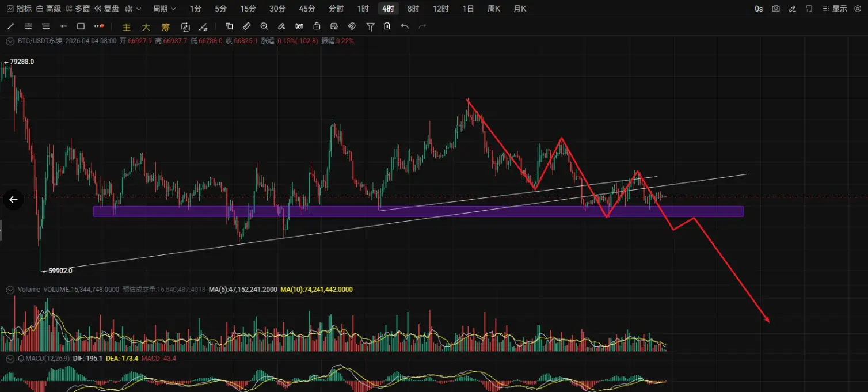The image size is (868, 392).
Task: Click the MA(5) volume value label
Action: pyautogui.click(x=243, y=290)
